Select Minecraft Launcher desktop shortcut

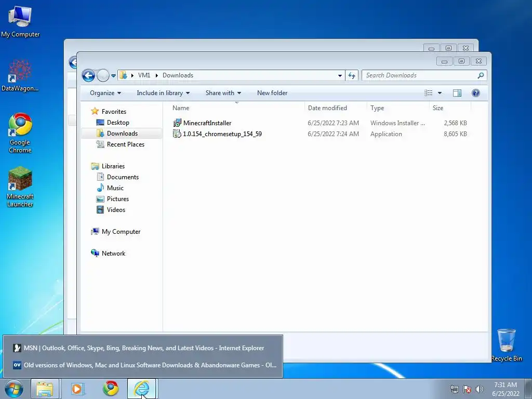[x=20, y=187]
